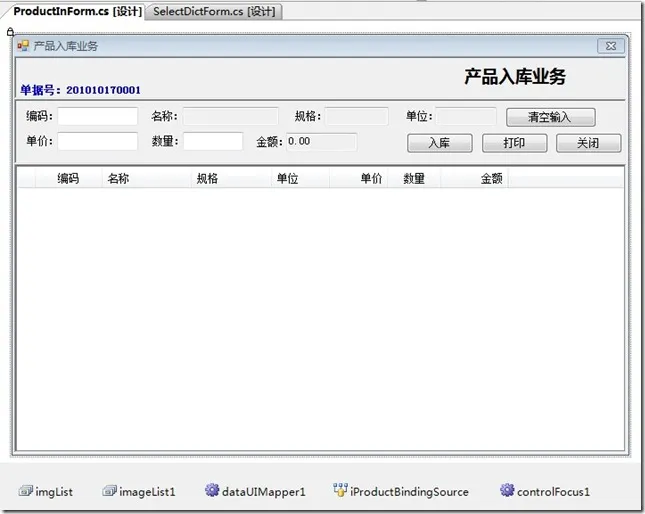The image size is (645, 514).
Task: Switch to ProductInForm.cs [设计] tab
Action: pos(77,11)
